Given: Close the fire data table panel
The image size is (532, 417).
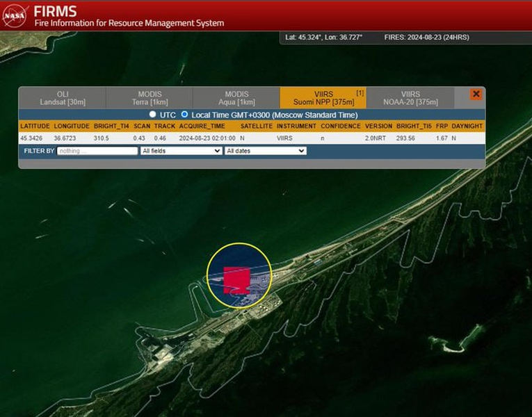Looking at the screenshot, I should click(x=476, y=94).
